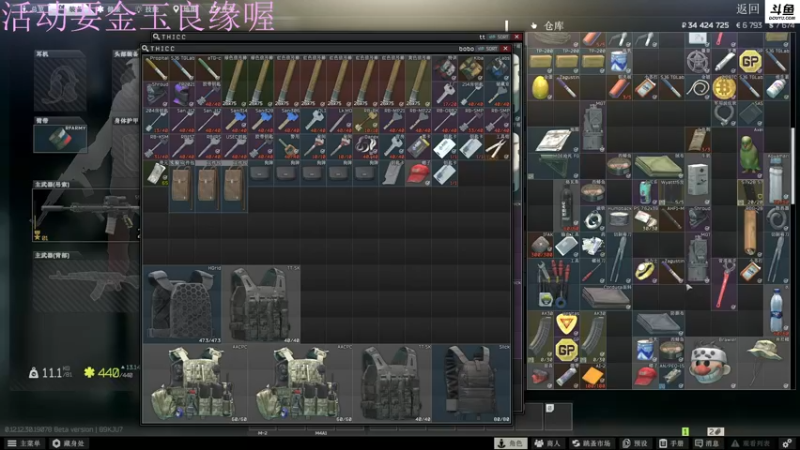Image resolution: width=800 pixels, height=450 pixels.
Task: Select the clown face mask in the stash
Action: [x=710, y=363]
